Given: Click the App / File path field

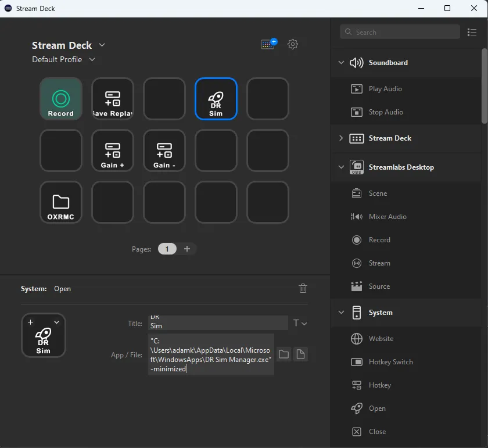Looking at the screenshot, I should tap(211, 354).
